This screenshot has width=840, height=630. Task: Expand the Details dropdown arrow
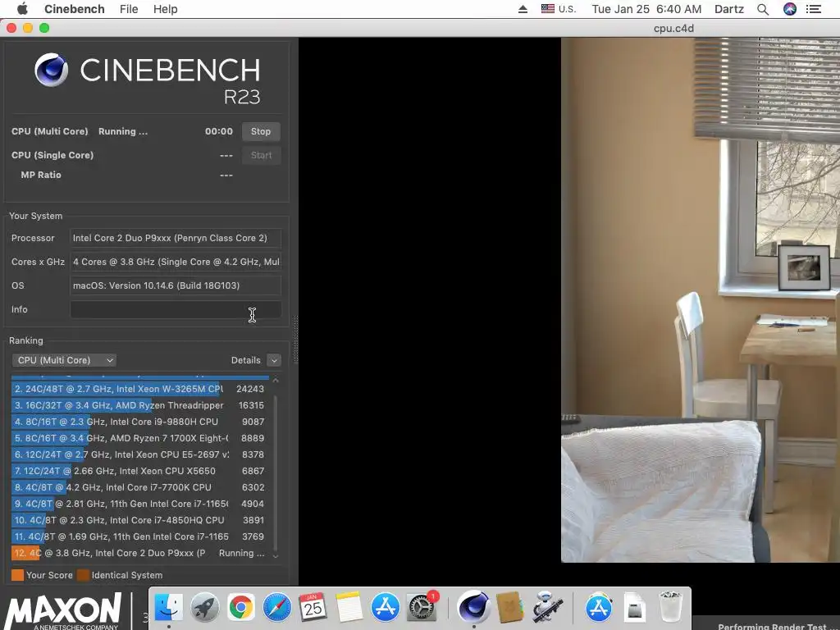tap(274, 361)
